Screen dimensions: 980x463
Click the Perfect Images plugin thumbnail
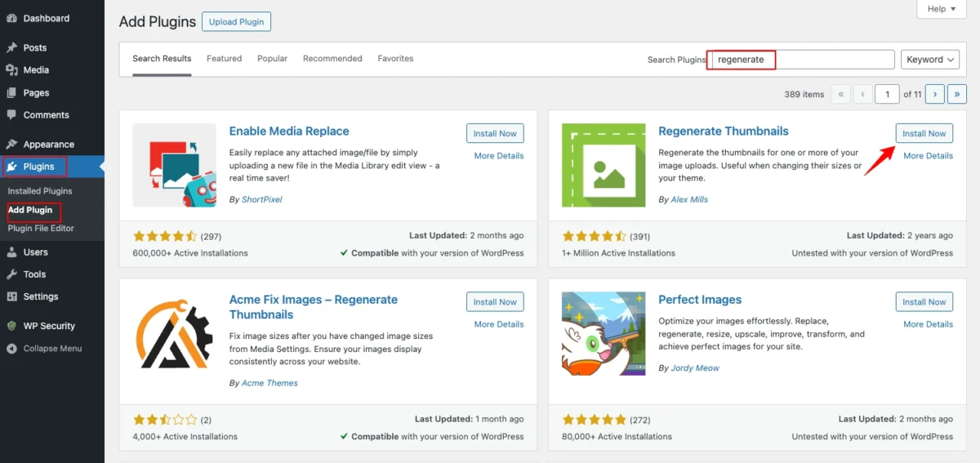604,334
